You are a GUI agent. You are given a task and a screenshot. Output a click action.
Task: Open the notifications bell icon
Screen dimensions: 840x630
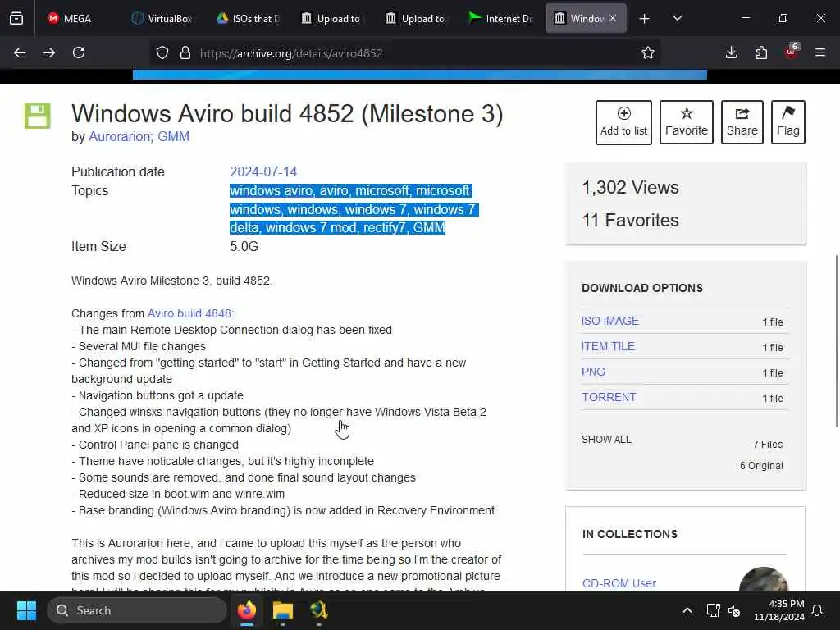818,610
